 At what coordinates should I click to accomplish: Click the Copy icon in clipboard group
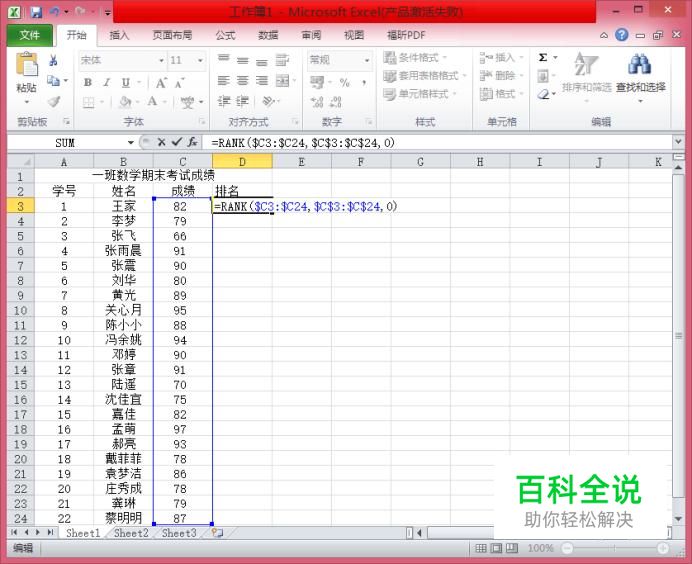[53, 81]
